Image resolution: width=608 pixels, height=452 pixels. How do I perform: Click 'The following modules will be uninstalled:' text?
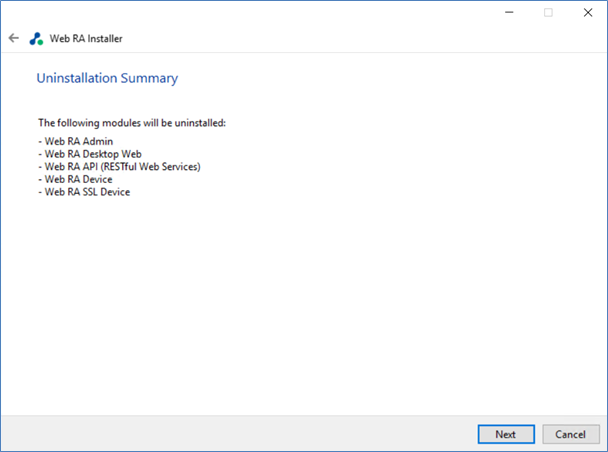(132, 123)
